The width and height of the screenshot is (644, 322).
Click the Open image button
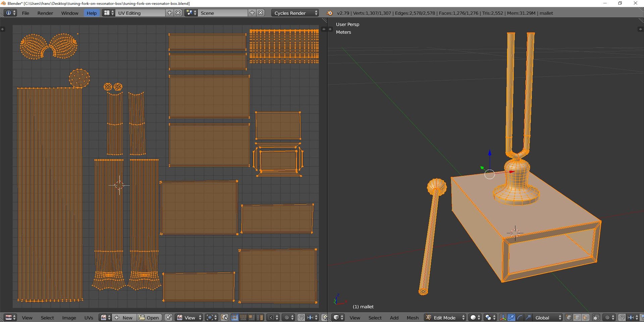pyautogui.click(x=150, y=317)
